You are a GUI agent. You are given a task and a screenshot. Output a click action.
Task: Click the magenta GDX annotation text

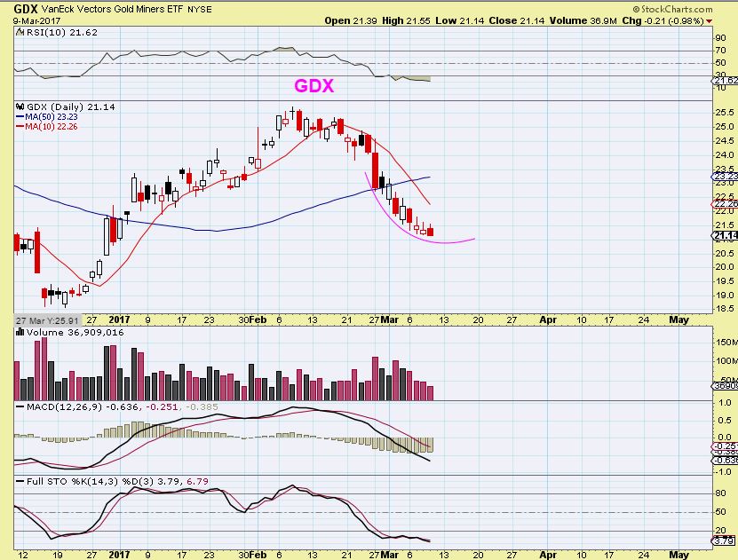pyautogui.click(x=313, y=85)
